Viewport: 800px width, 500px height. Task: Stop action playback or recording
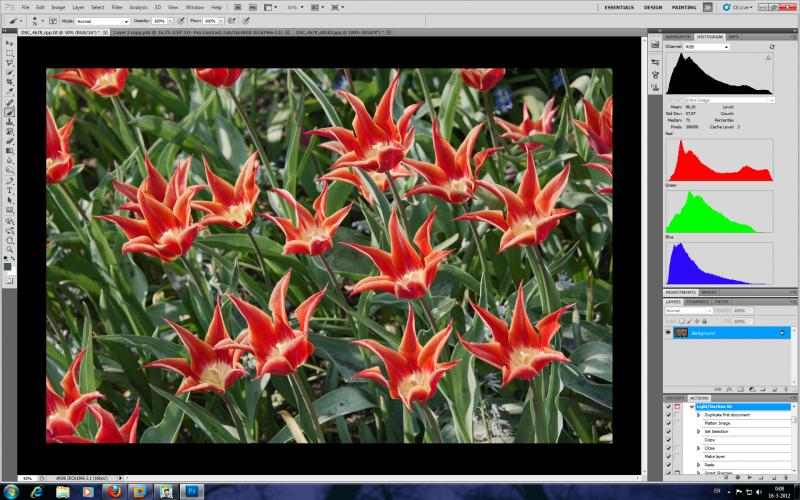pyautogui.click(x=726, y=478)
